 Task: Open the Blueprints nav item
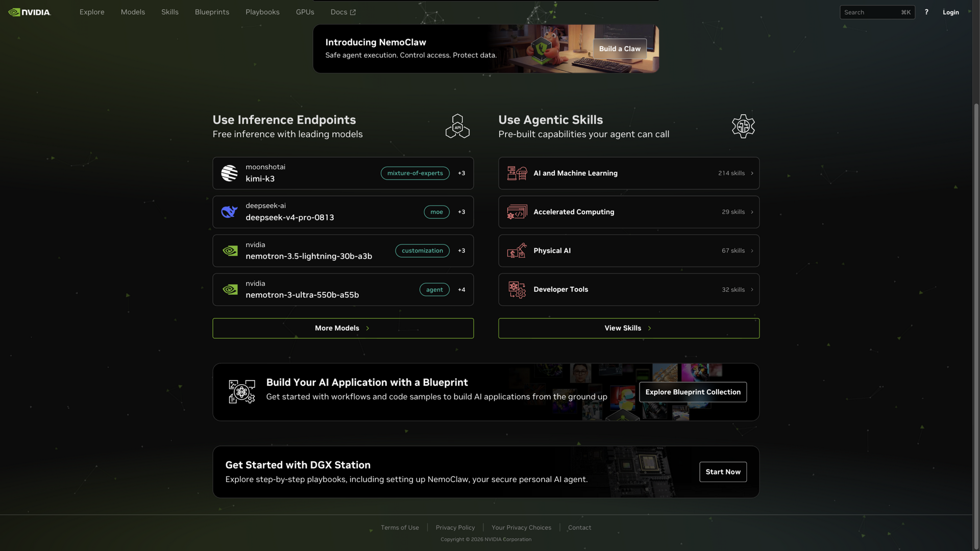click(212, 12)
